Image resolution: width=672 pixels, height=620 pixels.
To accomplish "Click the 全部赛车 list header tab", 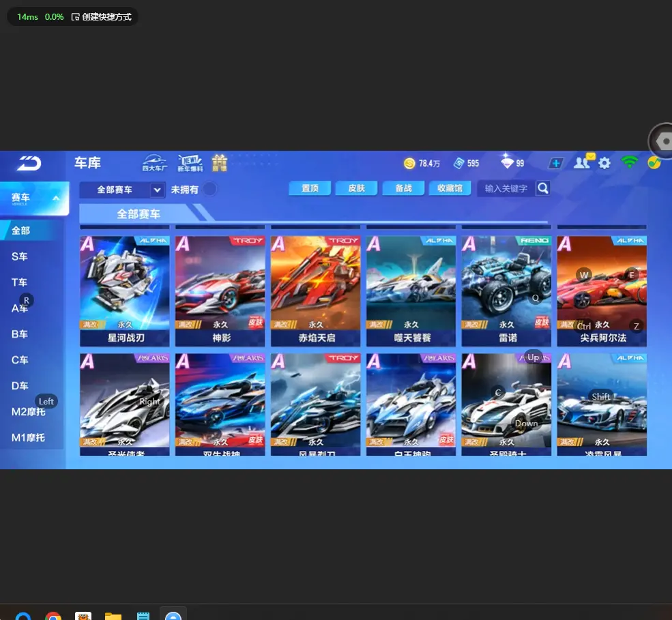I will pos(138,213).
